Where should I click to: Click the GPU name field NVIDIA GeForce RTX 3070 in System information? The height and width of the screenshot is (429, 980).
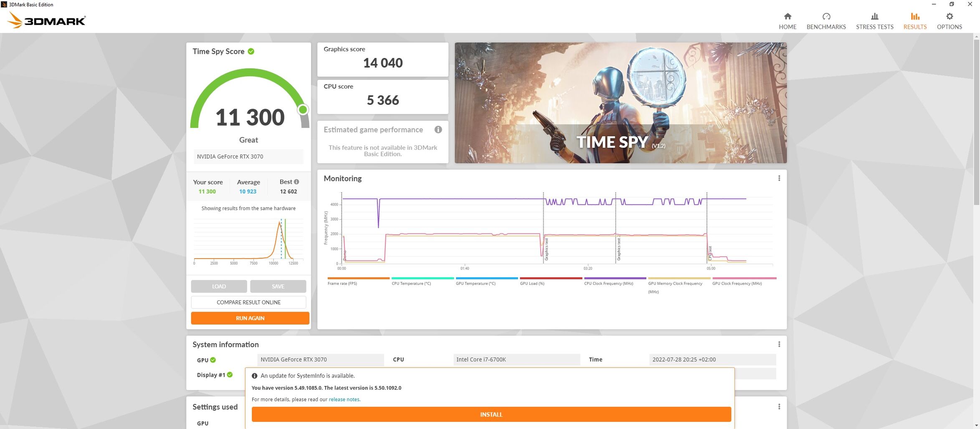[320, 360]
